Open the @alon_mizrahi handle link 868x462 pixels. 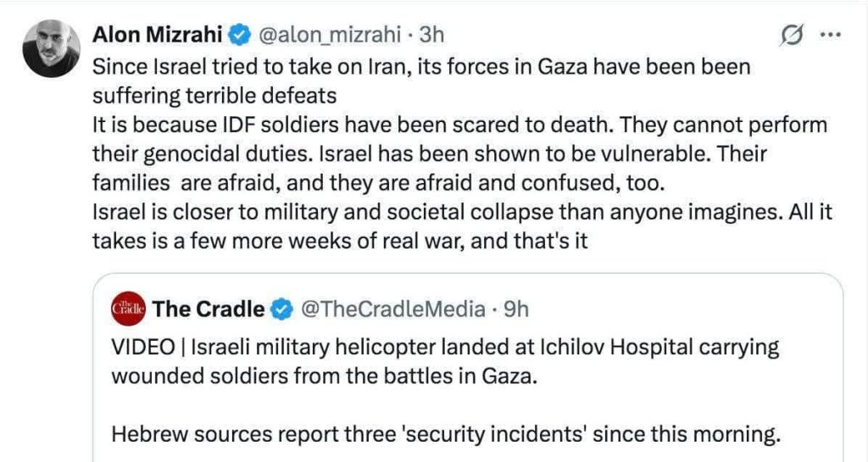pos(328,36)
